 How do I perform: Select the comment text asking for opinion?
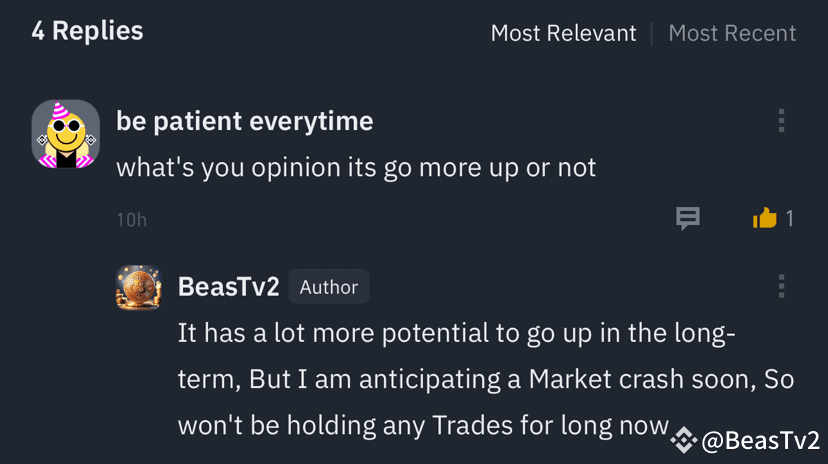pyautogui.click(x=356, y=167)
